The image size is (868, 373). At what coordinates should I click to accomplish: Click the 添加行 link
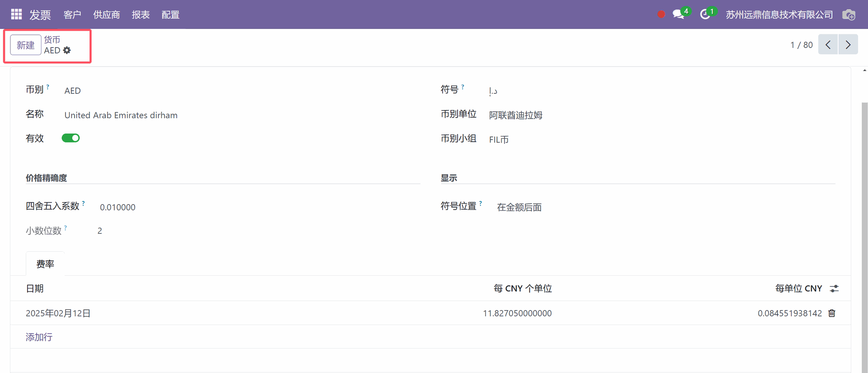tap(39, 337)
